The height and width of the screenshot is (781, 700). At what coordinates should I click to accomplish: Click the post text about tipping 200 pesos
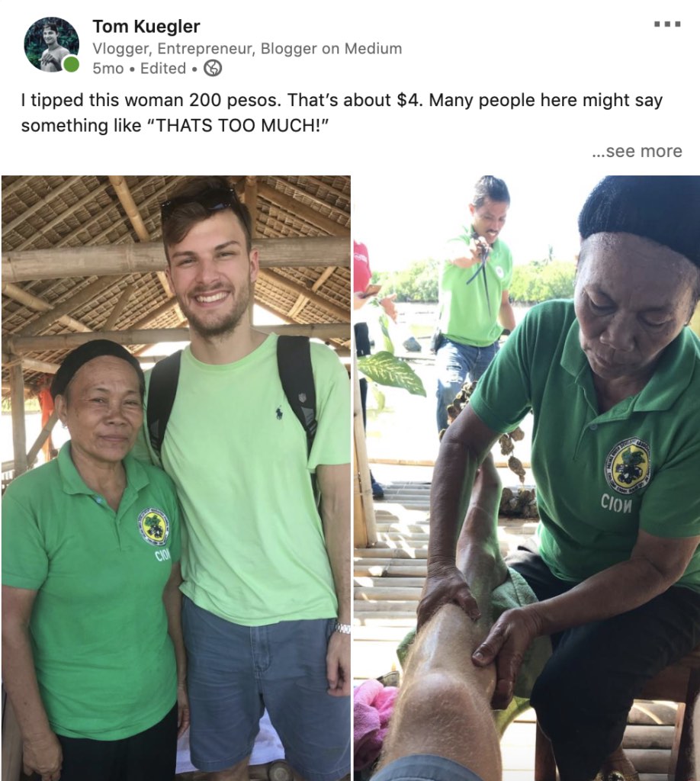tap(342, 113)
